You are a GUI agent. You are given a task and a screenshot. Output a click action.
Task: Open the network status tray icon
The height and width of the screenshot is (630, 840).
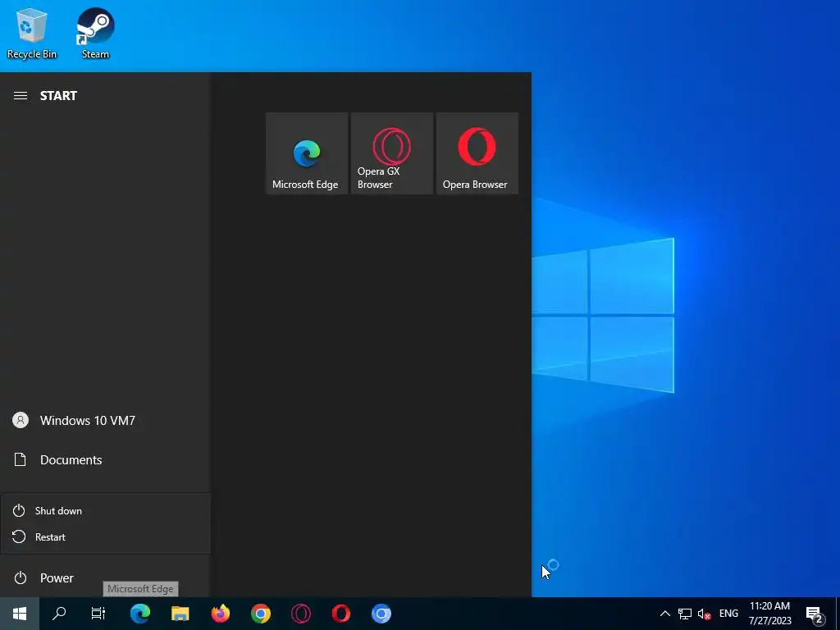685,614
